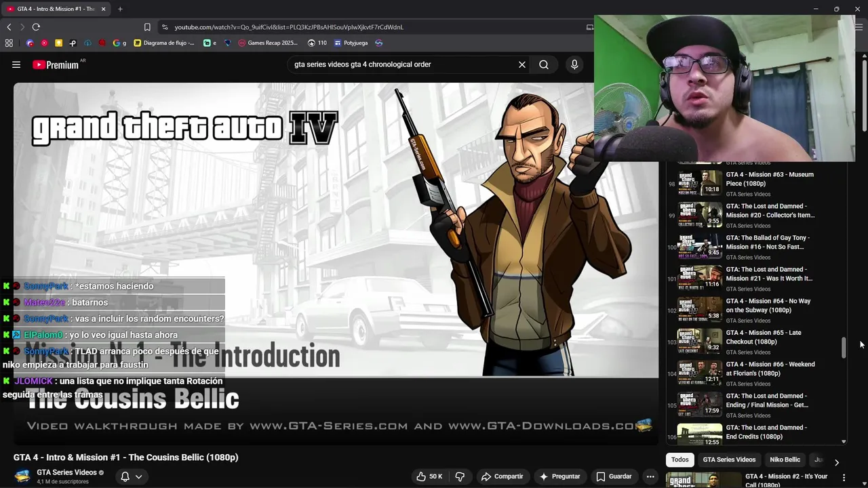The width and height of the screenshot is (868, 488).
Task: Open a new browser tab
Action: pyautogui.click(x=120, y=9)
